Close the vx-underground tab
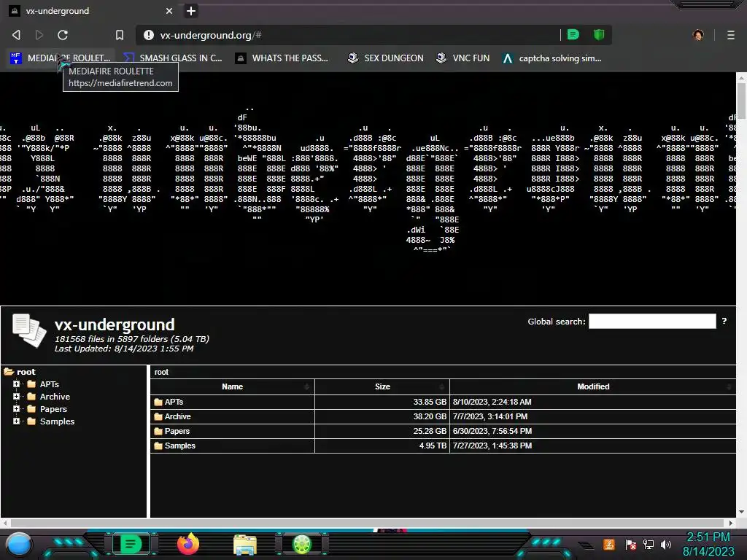This screenshot has width=747, height=560. [x=169, y=10]
